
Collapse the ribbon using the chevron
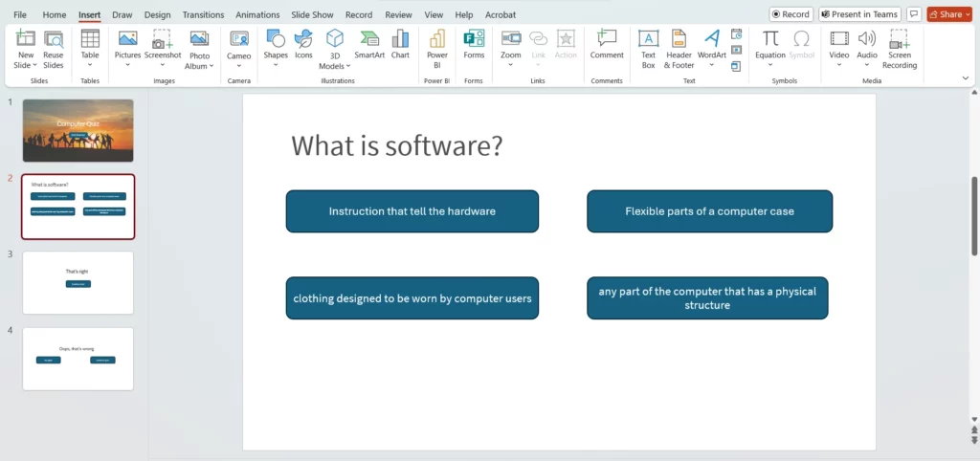(x=965, y=77)
